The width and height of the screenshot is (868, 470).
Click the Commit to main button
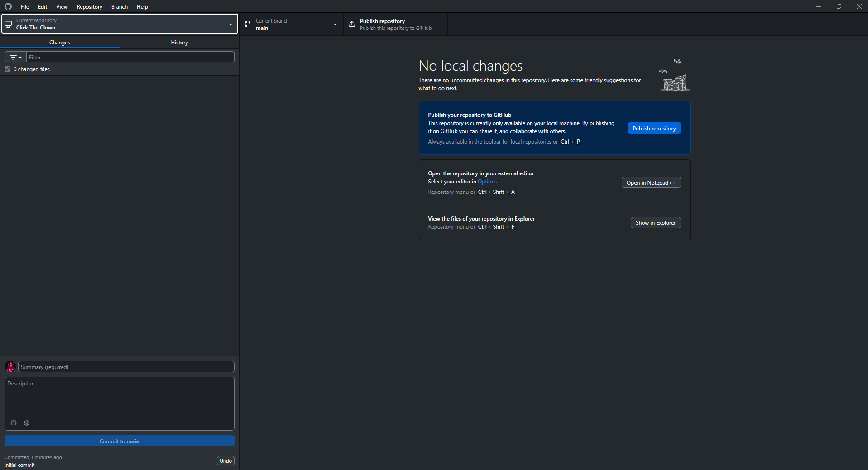[x=120, y=441]
